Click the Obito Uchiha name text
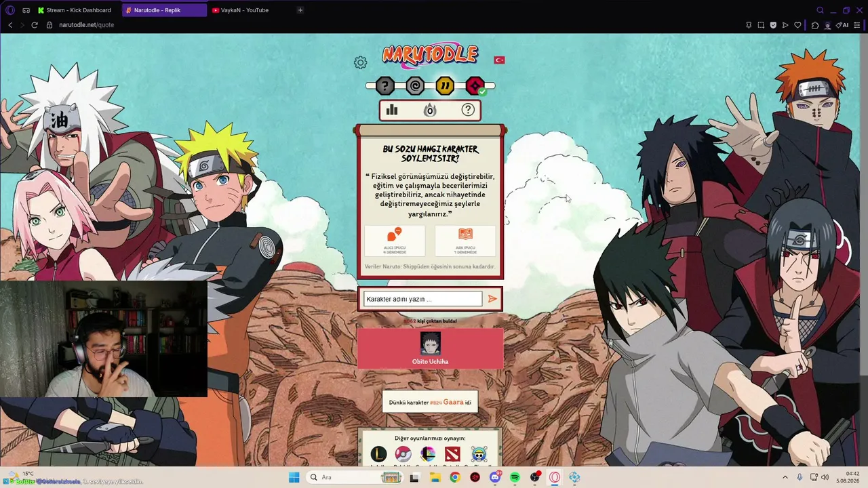 point(431,362)
